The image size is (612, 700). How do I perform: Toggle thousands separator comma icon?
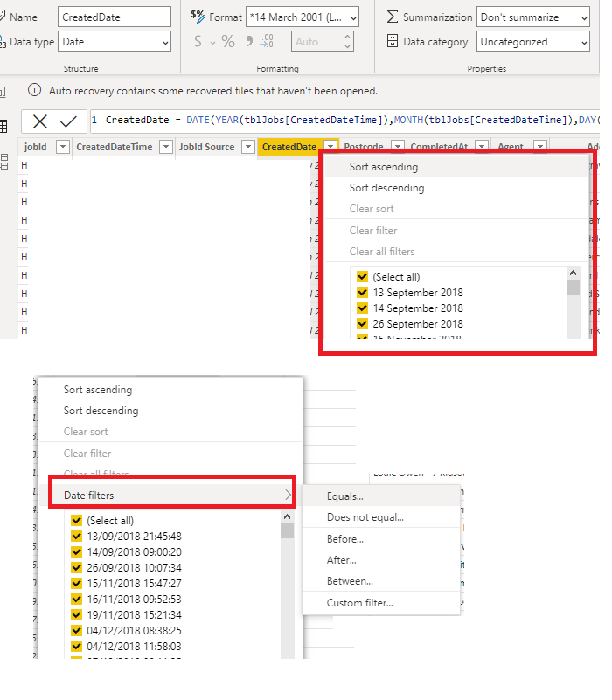[x=249, y=42]
